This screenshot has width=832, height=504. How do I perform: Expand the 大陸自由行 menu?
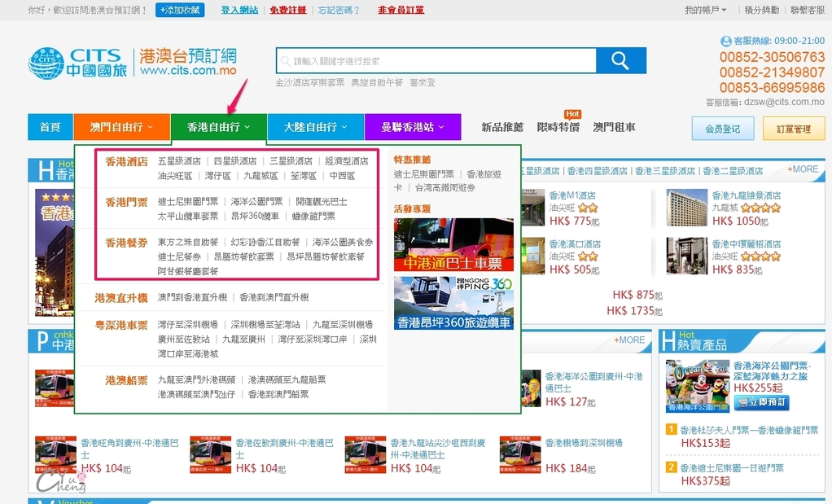315,127
